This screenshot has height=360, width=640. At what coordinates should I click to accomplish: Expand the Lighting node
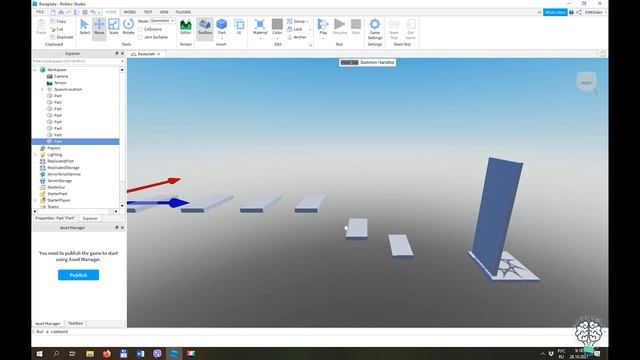35,155
